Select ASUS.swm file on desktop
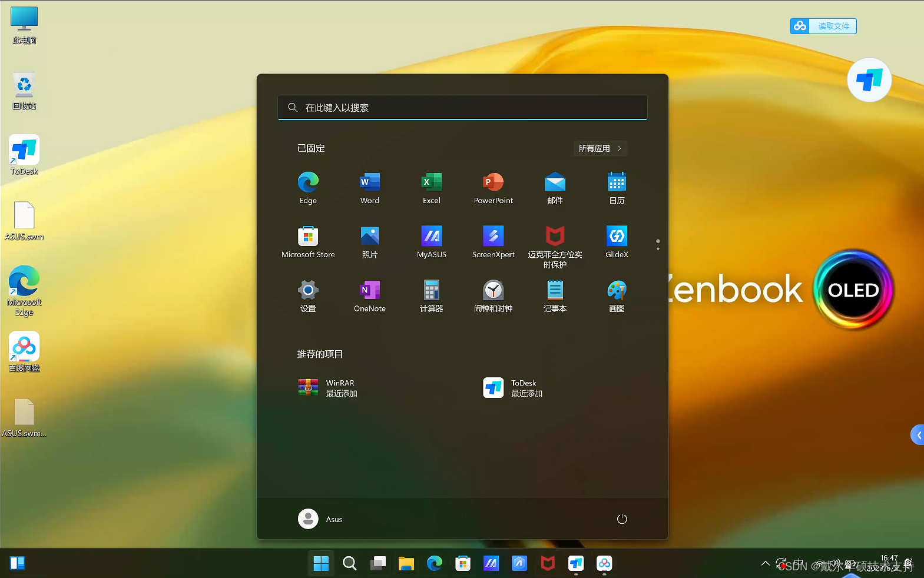Image resolution: width=924 pixels, height=578 pixels. click(24, 221)
